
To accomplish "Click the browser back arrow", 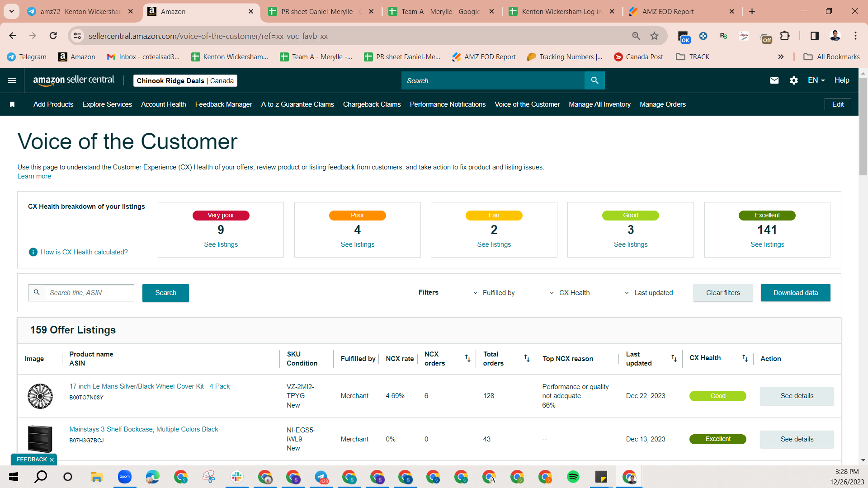I will (x=13, y=36).
